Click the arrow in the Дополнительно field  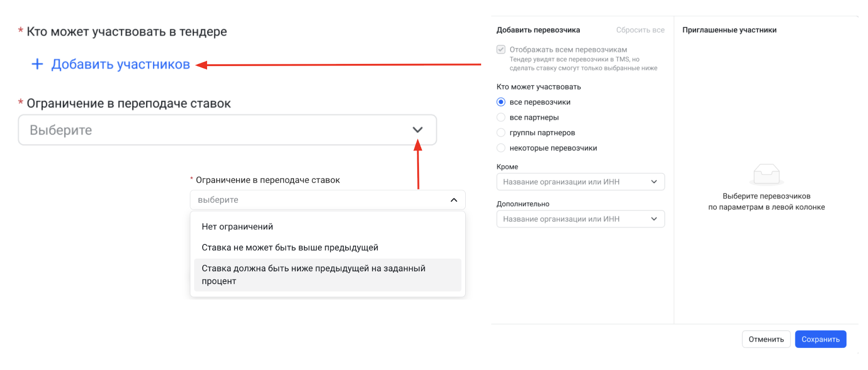click(x=654, y=219)
